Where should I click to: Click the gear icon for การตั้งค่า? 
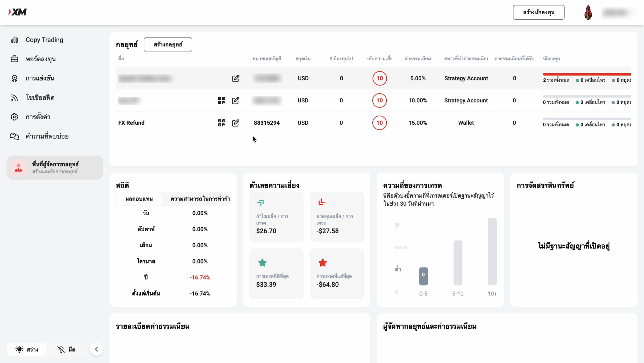[14, 117]
